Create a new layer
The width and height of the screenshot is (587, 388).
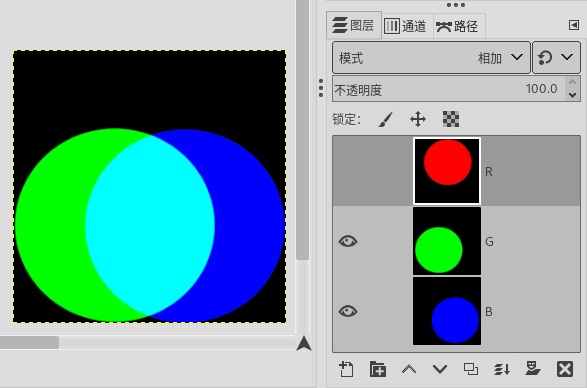coord(346,369)
